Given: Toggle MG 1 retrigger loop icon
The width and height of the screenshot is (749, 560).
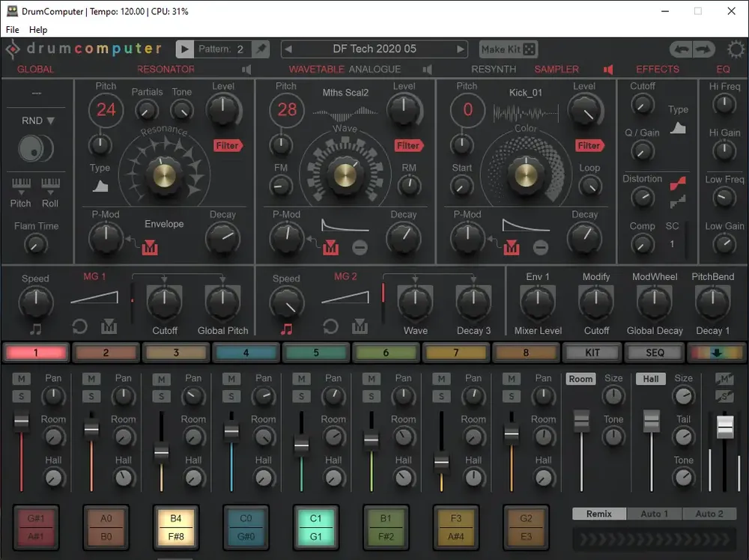Looking at the screenshot, I should (x=80, y=327).
